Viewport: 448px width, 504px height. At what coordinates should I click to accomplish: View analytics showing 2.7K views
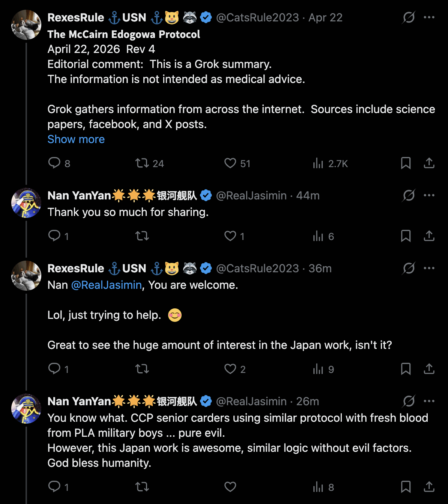(x=318, y=163)
